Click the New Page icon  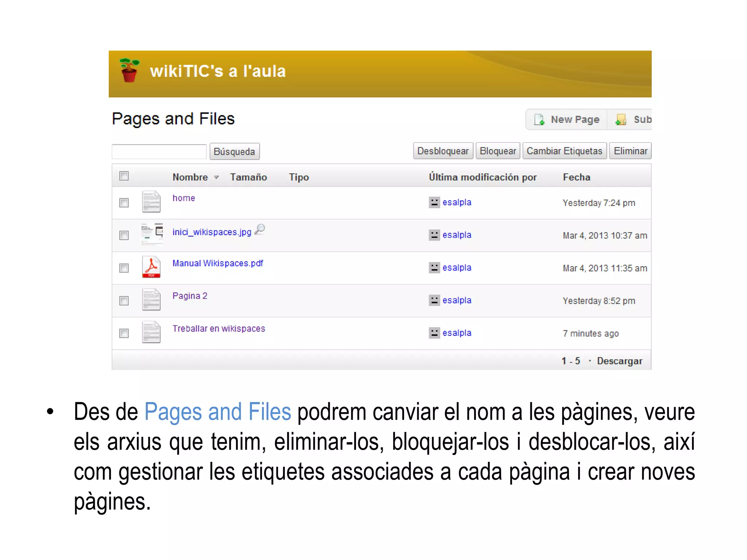[x=539, y=120]
